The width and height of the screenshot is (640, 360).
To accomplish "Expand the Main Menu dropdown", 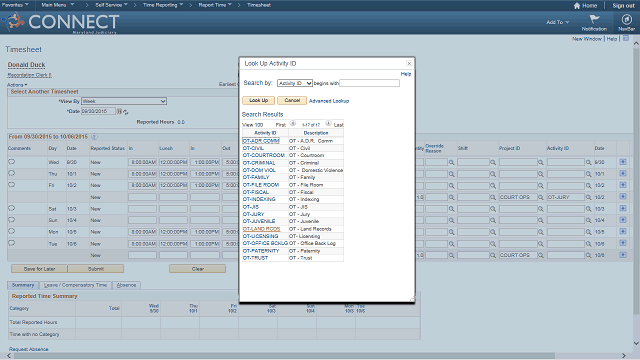I will [58, 5].
